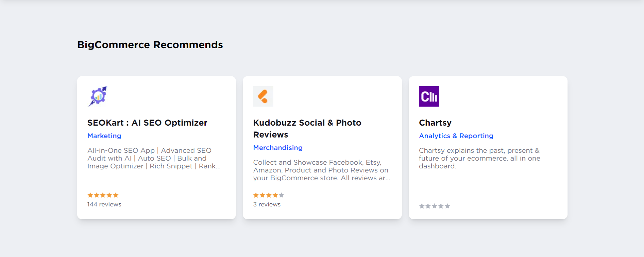
Task: Select the Kudobuzz orange logo icon
Action: [x=263, y=96]
